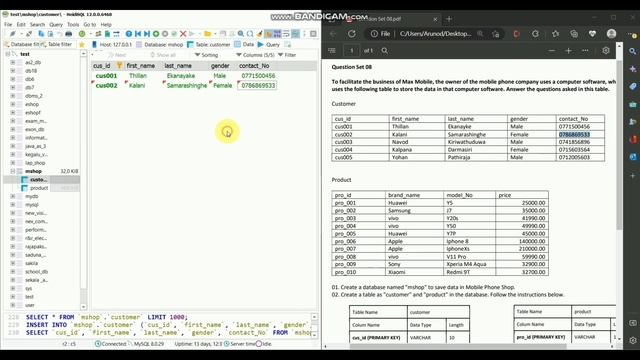The height and width of the screenshot is (360, 640).
Task: Expand the mysql database node
Action: 13,204
